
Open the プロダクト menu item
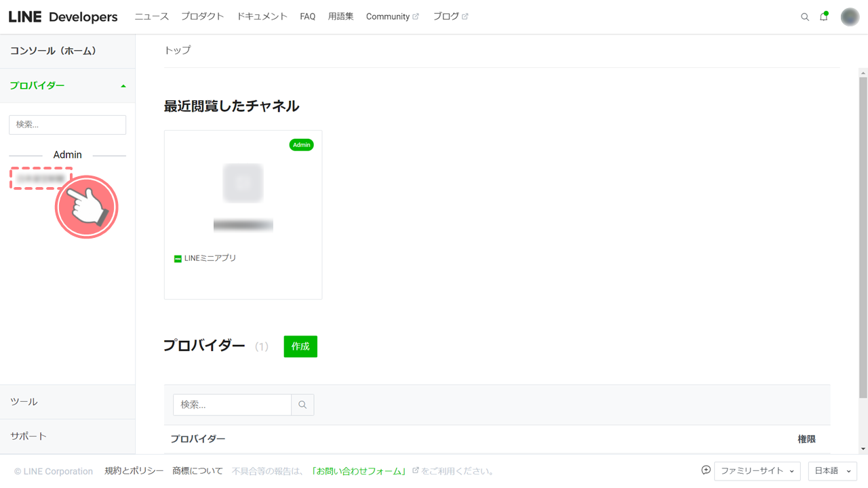[203, 16]
